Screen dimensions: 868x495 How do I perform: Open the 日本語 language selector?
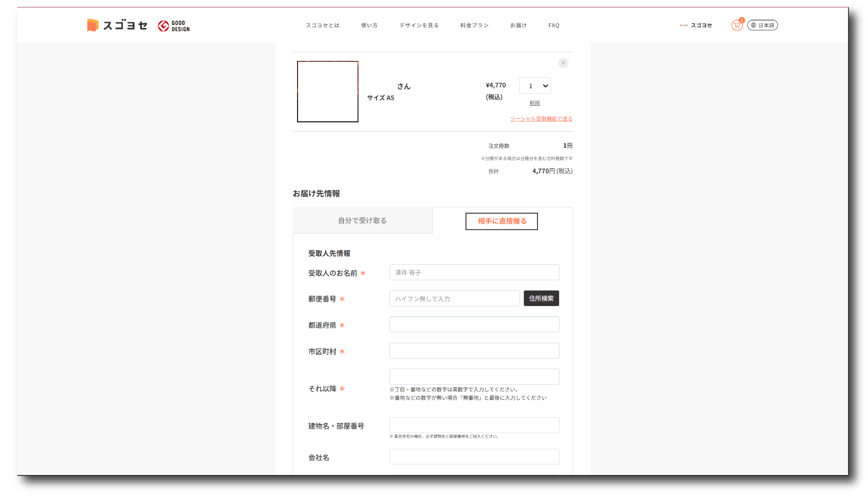762,26
